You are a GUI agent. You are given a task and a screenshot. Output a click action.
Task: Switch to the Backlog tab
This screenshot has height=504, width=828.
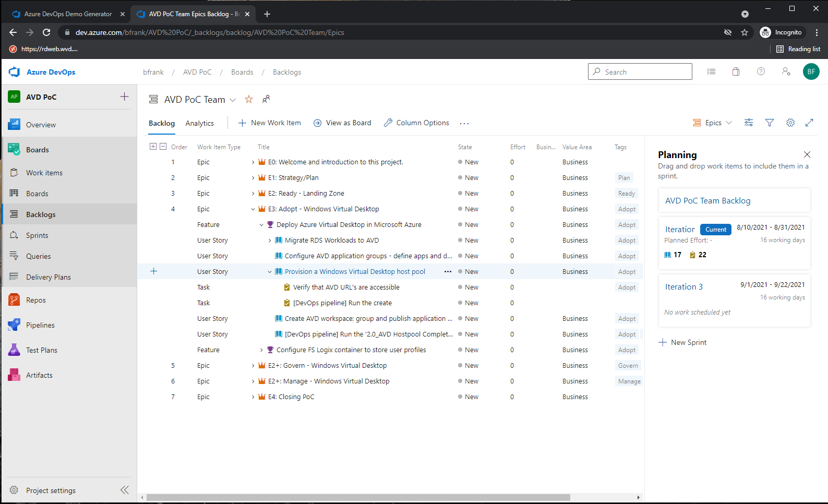coord(162,123)
